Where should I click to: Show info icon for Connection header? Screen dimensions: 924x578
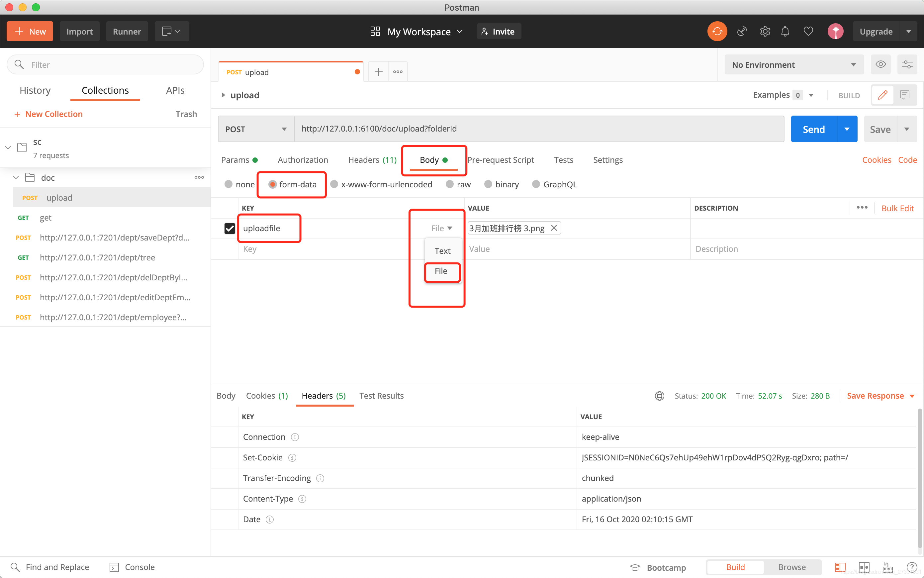pos(295,437)
